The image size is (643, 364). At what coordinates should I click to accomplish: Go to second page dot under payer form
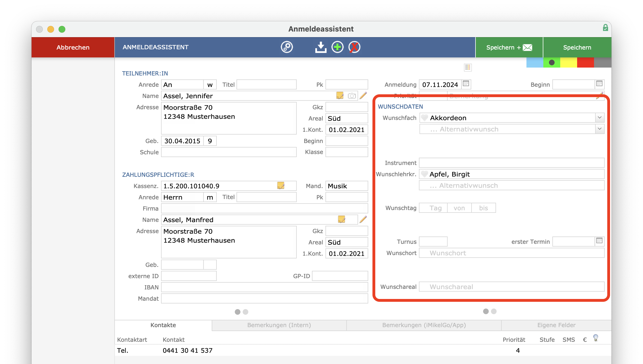245,312
